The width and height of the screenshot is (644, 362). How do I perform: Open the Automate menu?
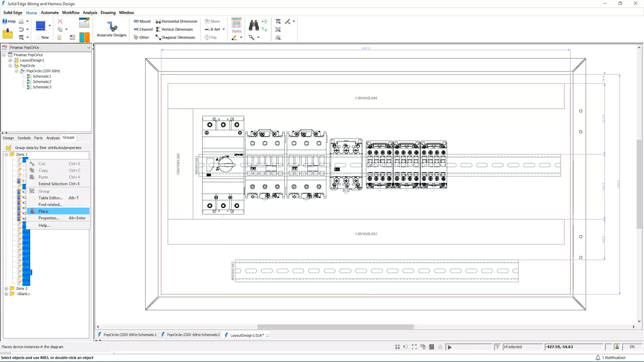50,12
